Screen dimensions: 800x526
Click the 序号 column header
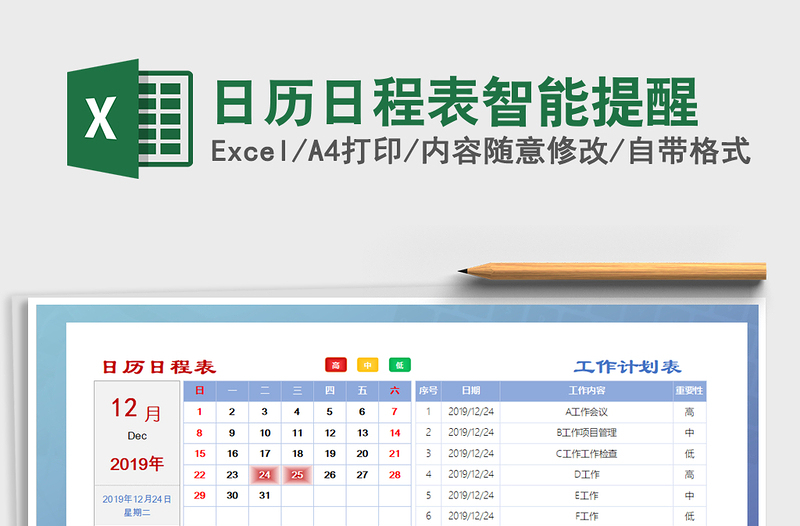pyautogui.click(x=429, y=391)
